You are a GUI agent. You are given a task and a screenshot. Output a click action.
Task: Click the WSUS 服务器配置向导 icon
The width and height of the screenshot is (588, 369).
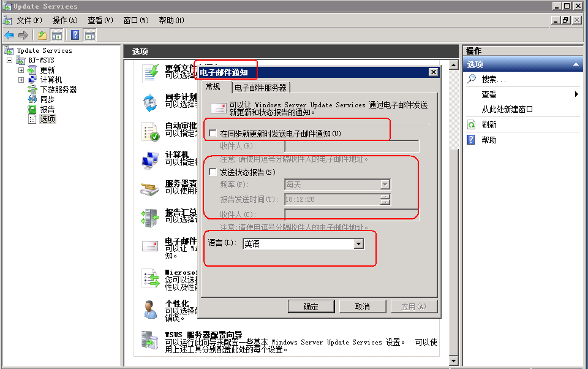pyautogui.click(x=149, y=340)
